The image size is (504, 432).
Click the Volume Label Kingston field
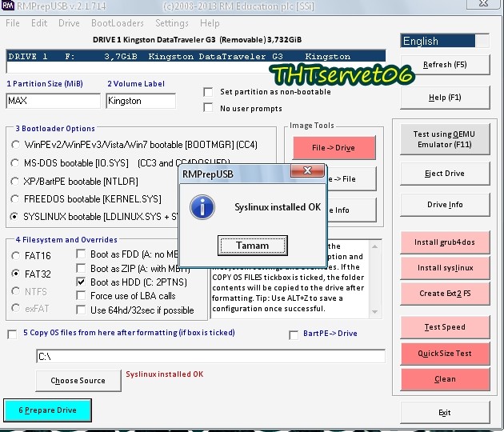pyautogui.click(x=141, y=101)
